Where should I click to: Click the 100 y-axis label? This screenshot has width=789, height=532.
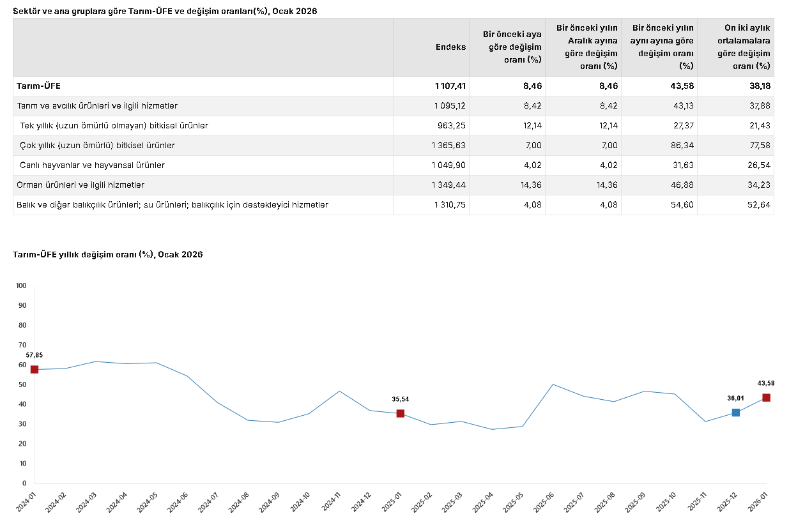pyautogui.click(x=20, y=285)
